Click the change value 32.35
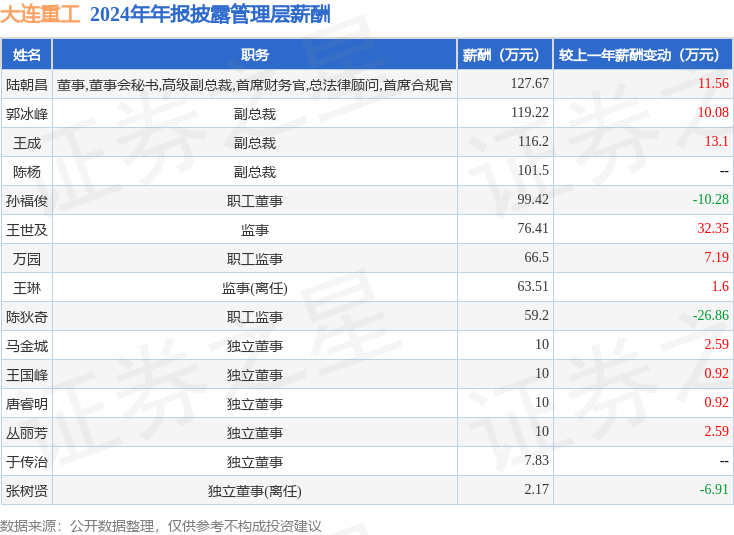734x535 pixels. pos(713,228)
